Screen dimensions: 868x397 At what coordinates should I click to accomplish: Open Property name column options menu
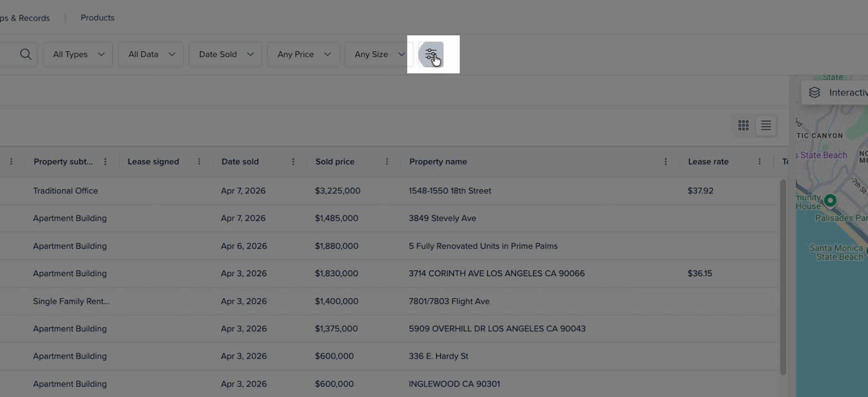[x=665, y=162]
